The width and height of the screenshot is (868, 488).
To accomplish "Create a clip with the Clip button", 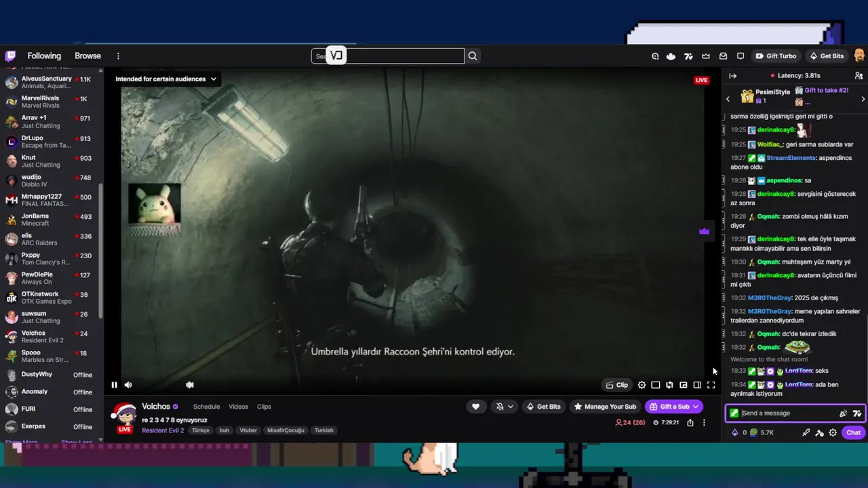I will 616,385.
